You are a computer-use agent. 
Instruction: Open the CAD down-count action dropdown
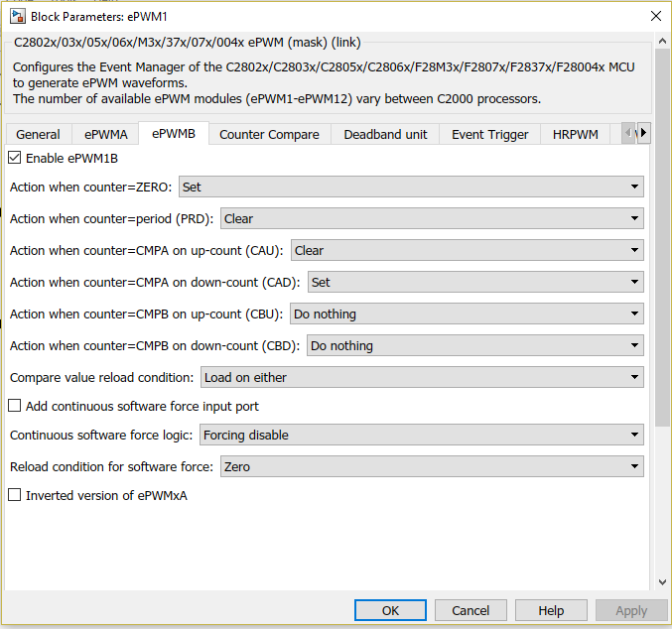pyautogui.click(x=475, y=282)
